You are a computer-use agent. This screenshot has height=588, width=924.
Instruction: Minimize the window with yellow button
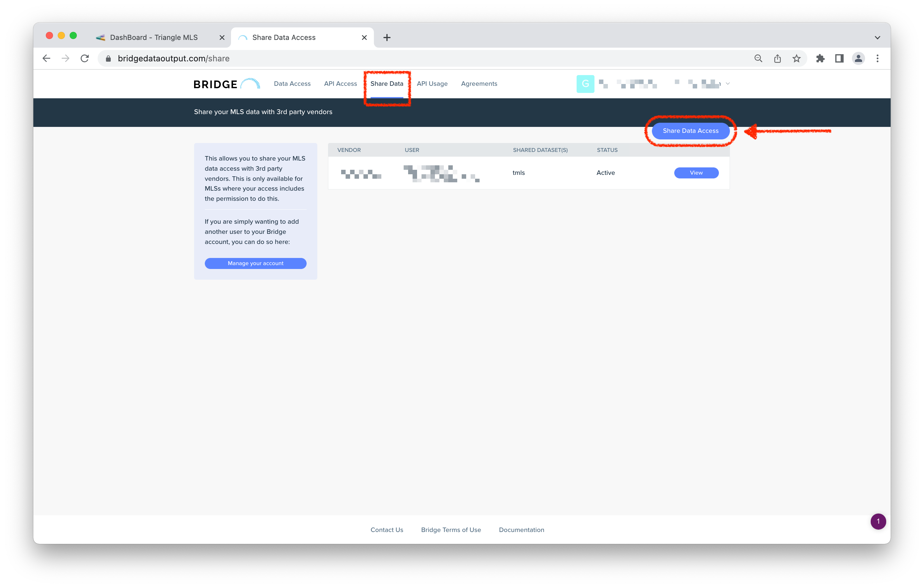(61, 36)
